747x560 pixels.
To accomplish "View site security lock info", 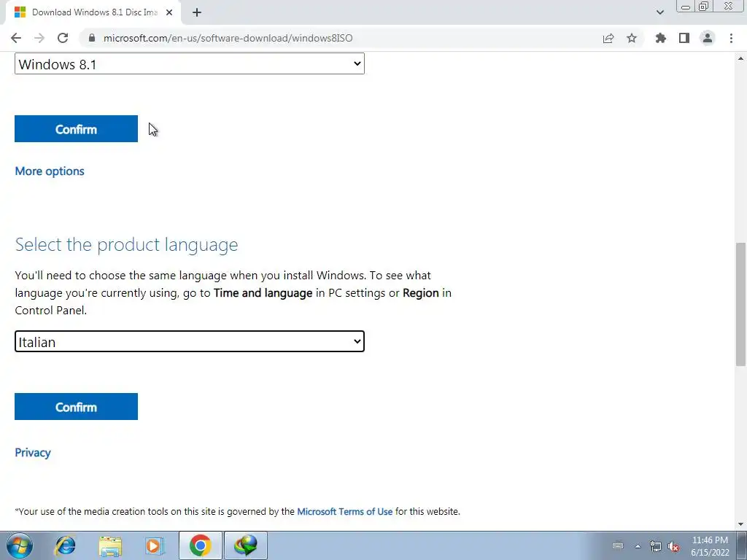I will pyautogui.click(x=93, y=38).
